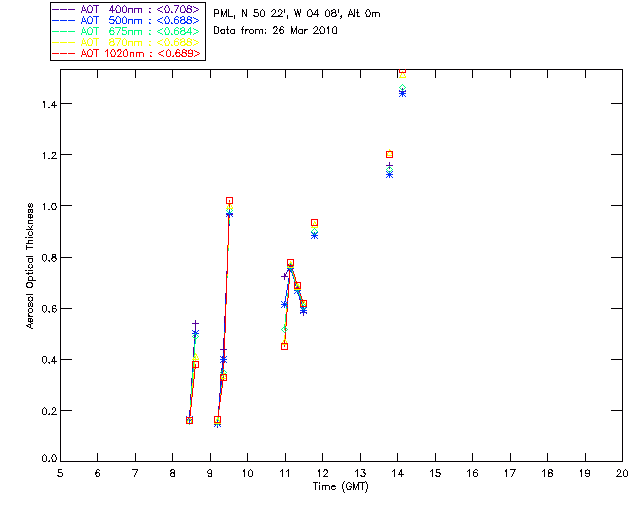This screenshot has width=640, height=512.
Task: Click the 11 tick label on time axis
Action: [x=285, y=473]
